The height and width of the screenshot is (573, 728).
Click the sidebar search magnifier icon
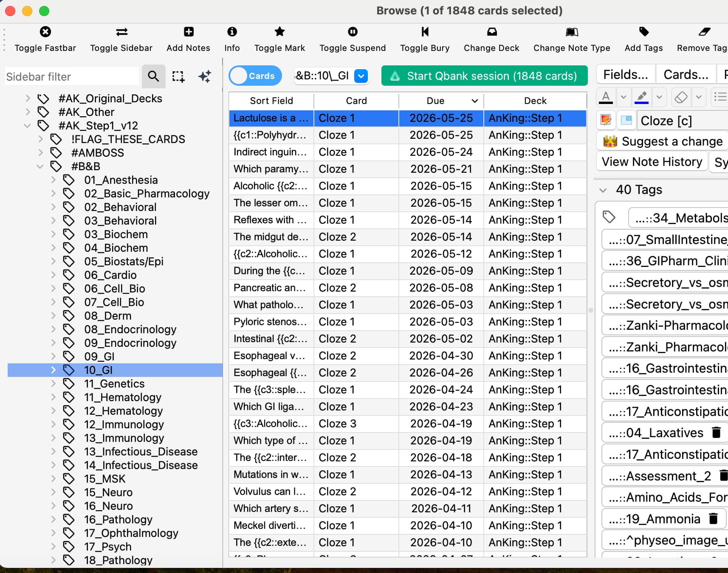[153, 76]
